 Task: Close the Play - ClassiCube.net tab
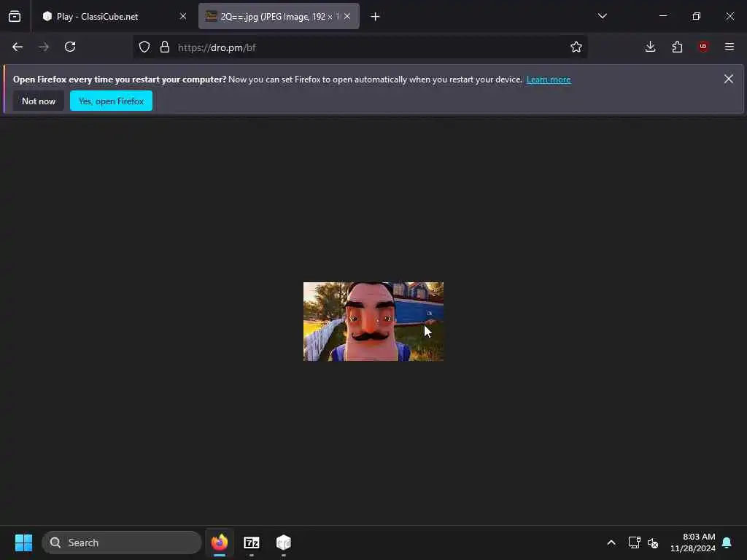[x=183, y=16]
